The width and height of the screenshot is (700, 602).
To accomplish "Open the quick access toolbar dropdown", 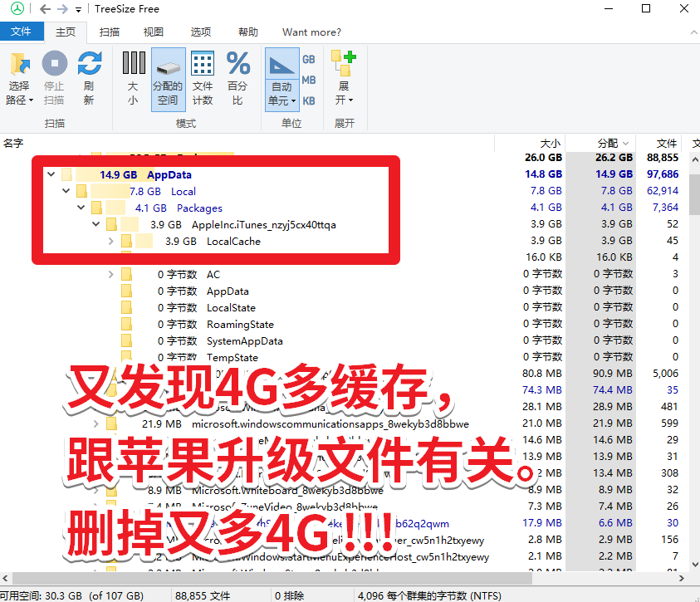I will click(79, 9).
